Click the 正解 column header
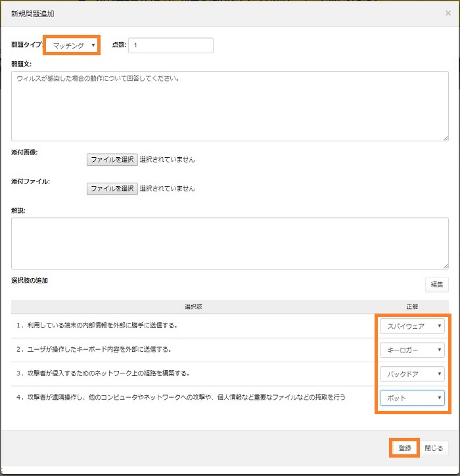This screenshot has height=476, width=460. click(412, 306)
